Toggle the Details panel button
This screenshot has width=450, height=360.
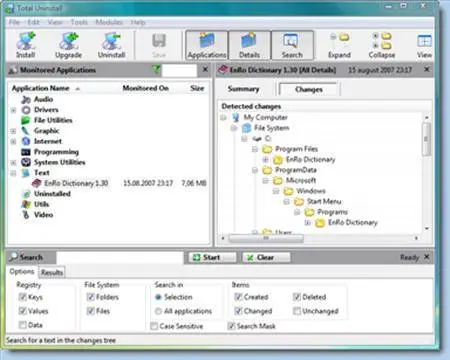click(x=249, y=45)
